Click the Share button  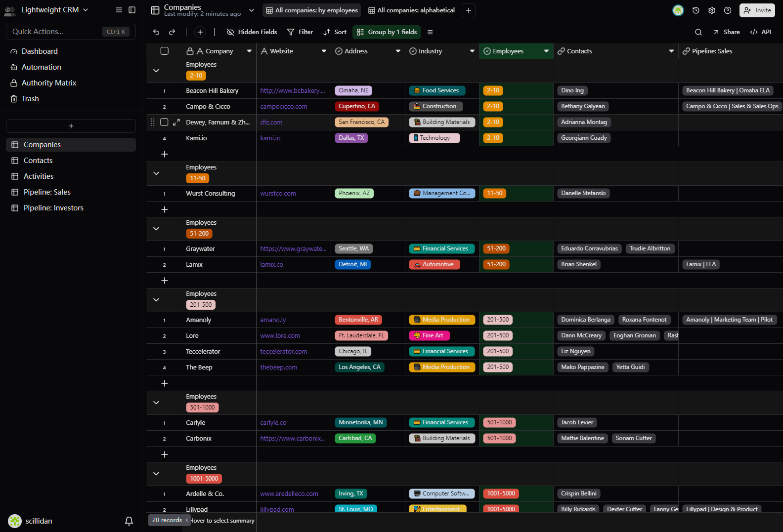726,32
